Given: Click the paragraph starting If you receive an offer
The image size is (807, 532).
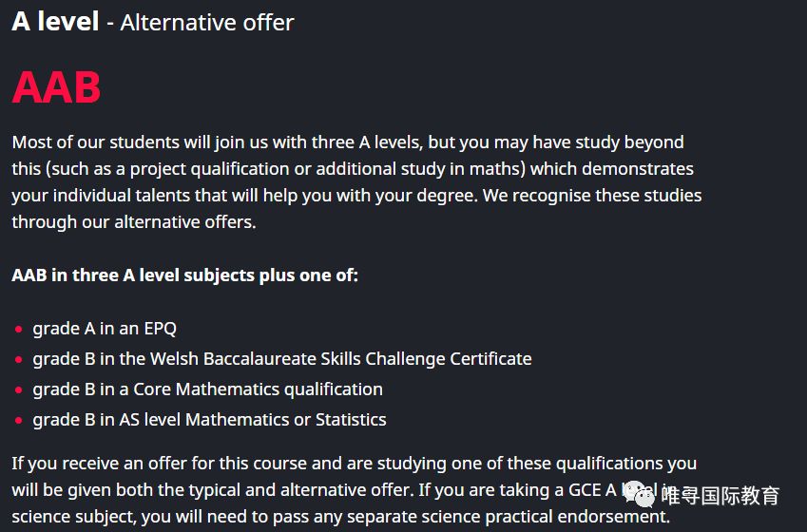Looking at the screenshot, I should click(355, 489).
